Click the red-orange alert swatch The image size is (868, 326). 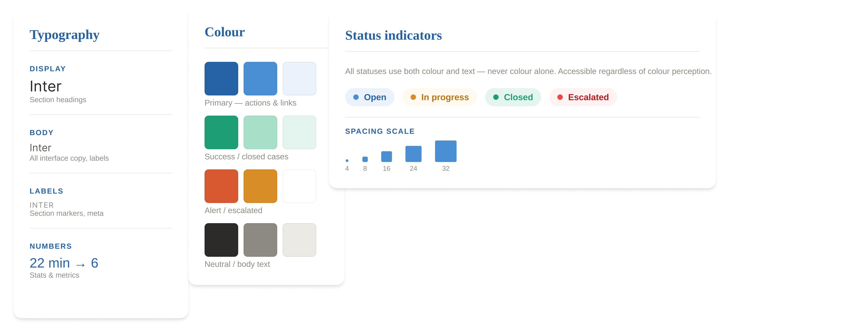[x=221, y=186]
